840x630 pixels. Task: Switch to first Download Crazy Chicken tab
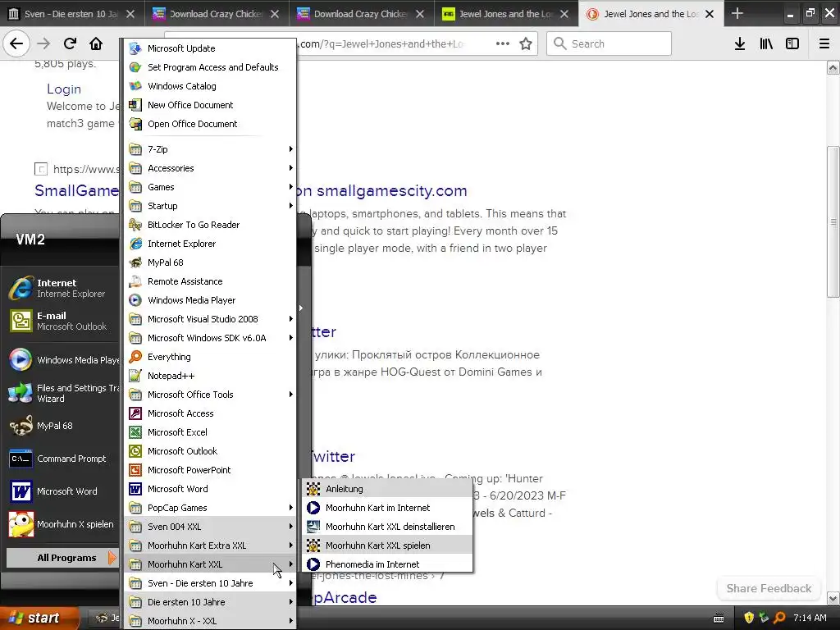pyautogui.click(x=217, y=14)
